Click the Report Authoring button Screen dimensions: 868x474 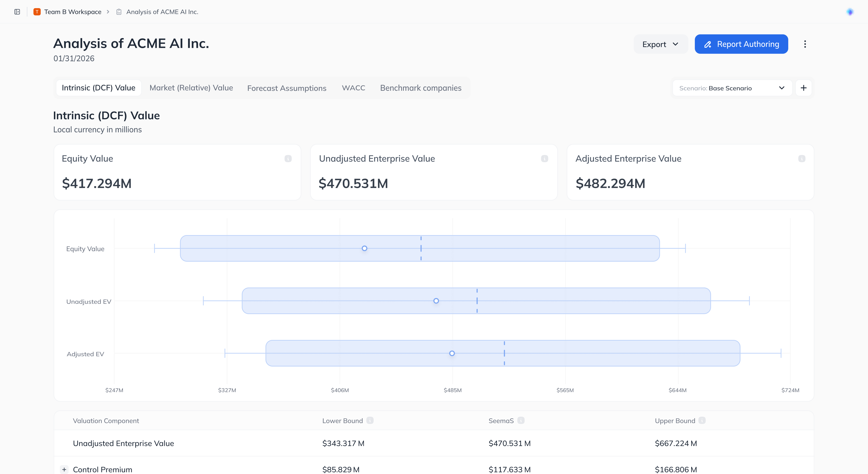pyautogui.click(x=741, y=44)
